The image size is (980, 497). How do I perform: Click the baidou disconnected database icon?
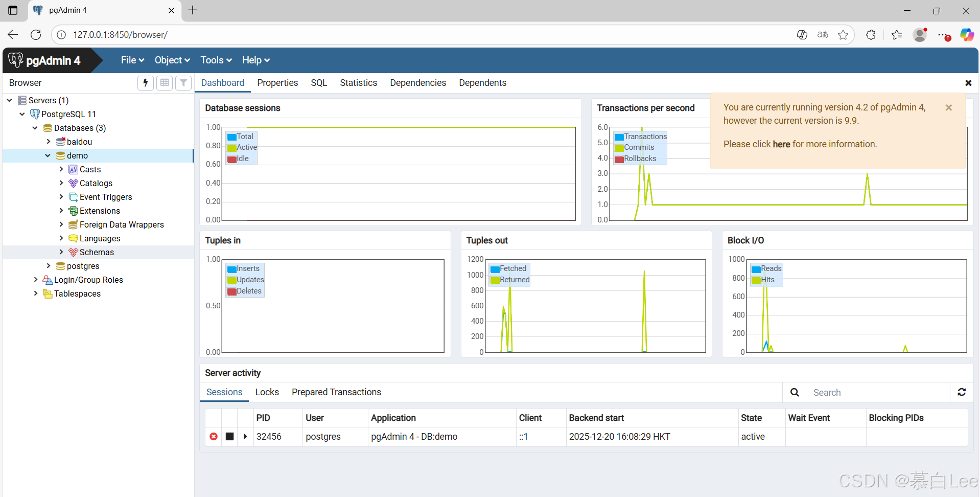click(x=61, y=142)
